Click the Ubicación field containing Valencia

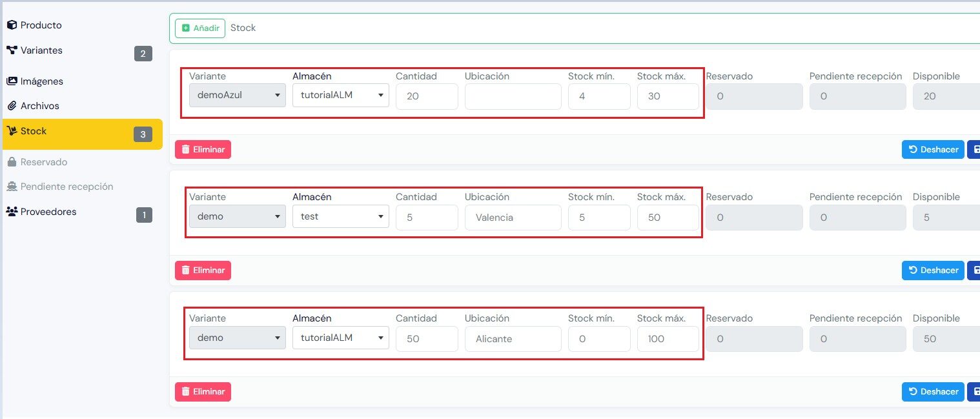513,218
